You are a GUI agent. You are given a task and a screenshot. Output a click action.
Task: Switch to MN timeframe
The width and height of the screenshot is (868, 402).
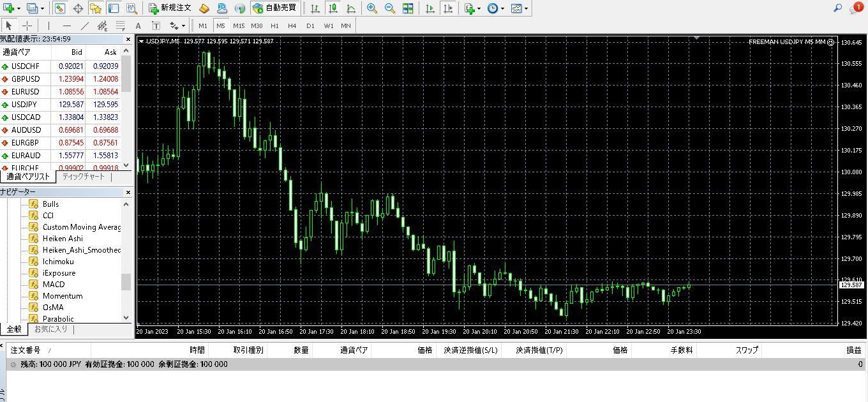click(346, 26)
